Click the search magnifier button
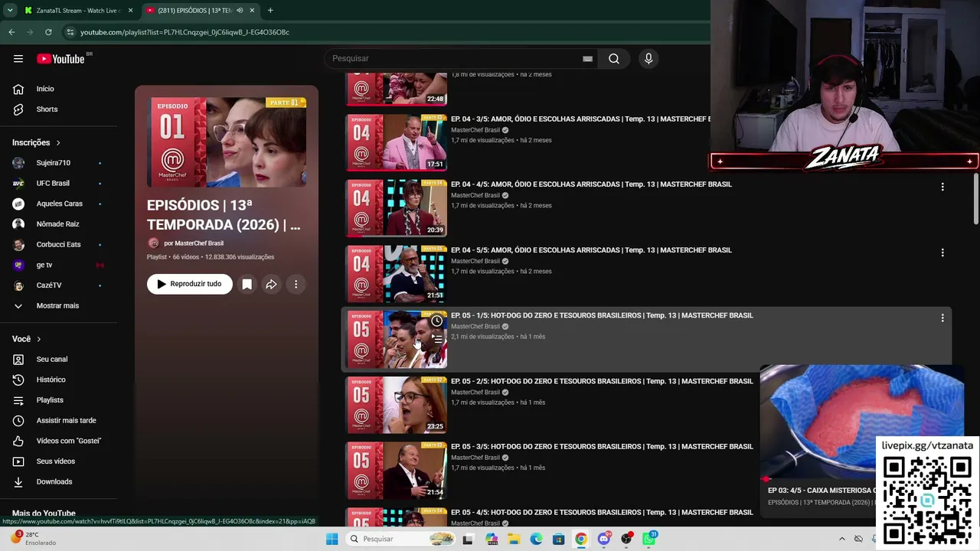 614,59
